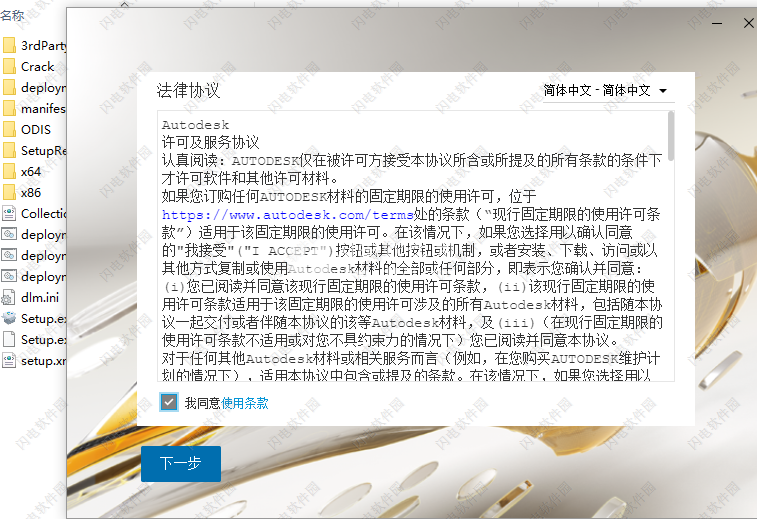
Task: Select the x86 folder icon
Action: pyautogui.click(x=9, y=192)
